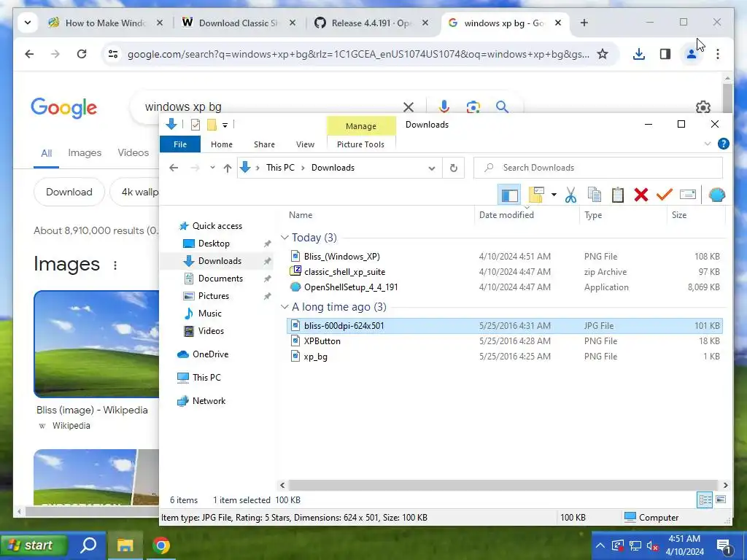Open the Picture Tools tab
747x560 pixels.
tap(360, 144)
